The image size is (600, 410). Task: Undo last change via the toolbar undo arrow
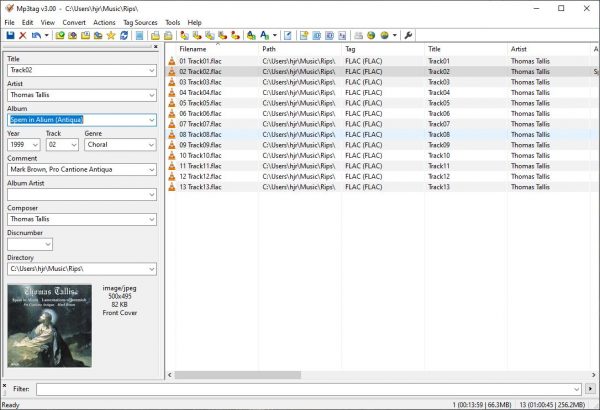pos(36,36)
